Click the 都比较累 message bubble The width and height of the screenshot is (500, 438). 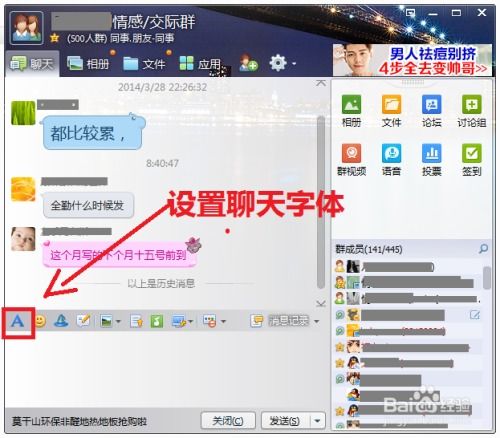(x=93, y=133)
